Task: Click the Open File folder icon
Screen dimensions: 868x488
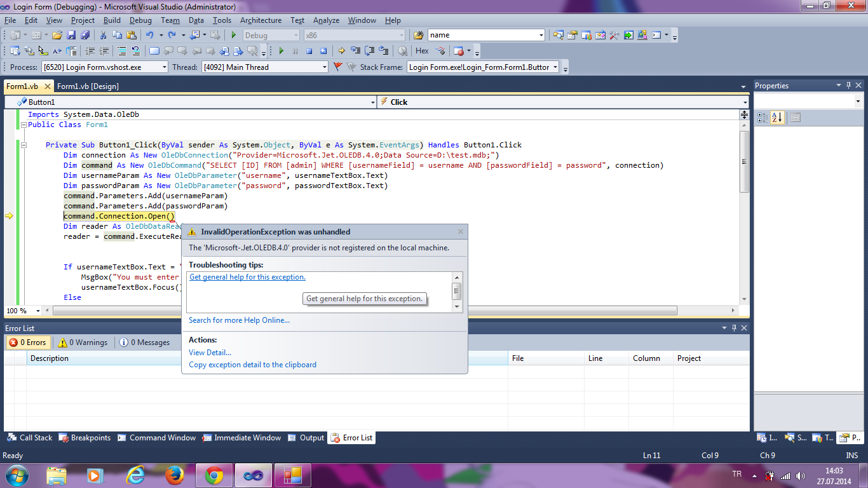Action: tap(57, 35)
